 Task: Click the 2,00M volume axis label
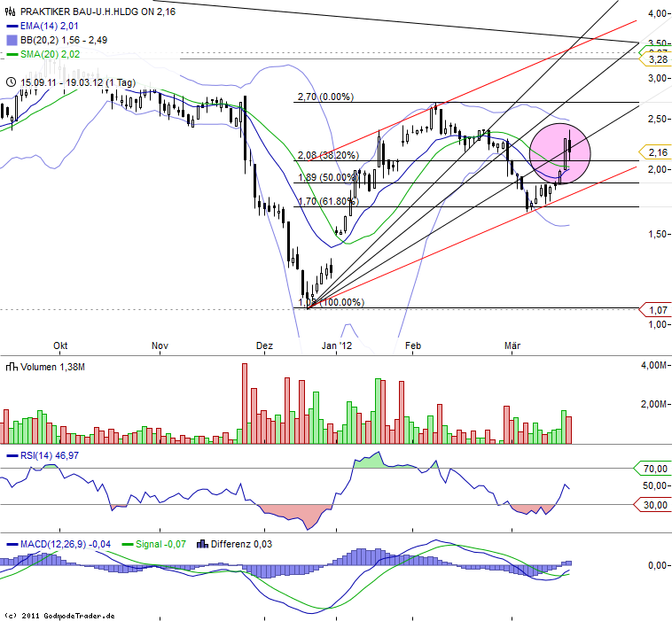[654, 404]
